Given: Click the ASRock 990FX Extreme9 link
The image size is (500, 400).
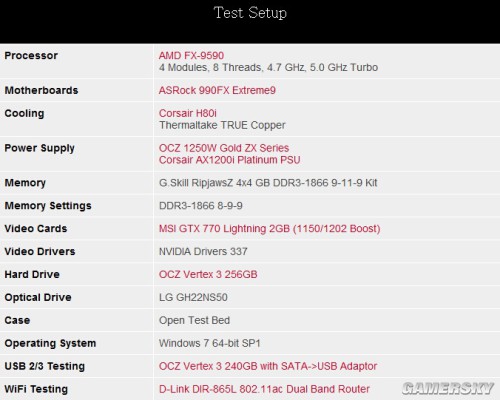Looking at the screenshot, I should [x=217, y=90].
